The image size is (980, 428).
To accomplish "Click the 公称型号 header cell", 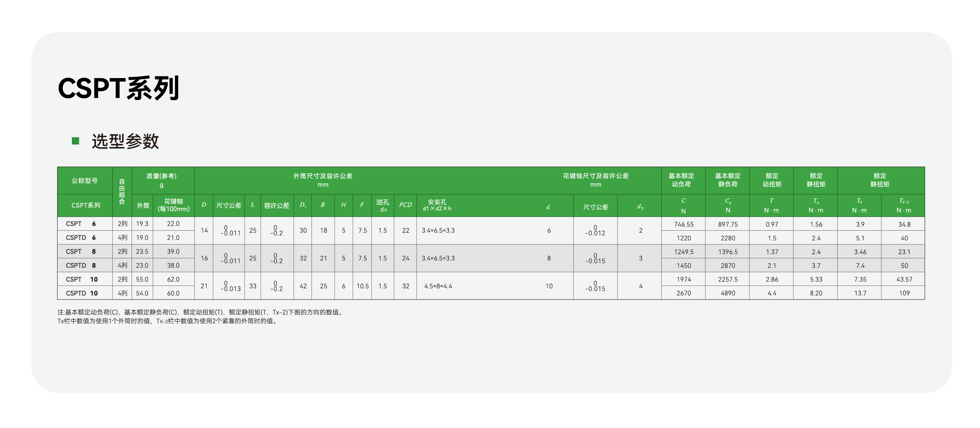I will pos(85,180).
